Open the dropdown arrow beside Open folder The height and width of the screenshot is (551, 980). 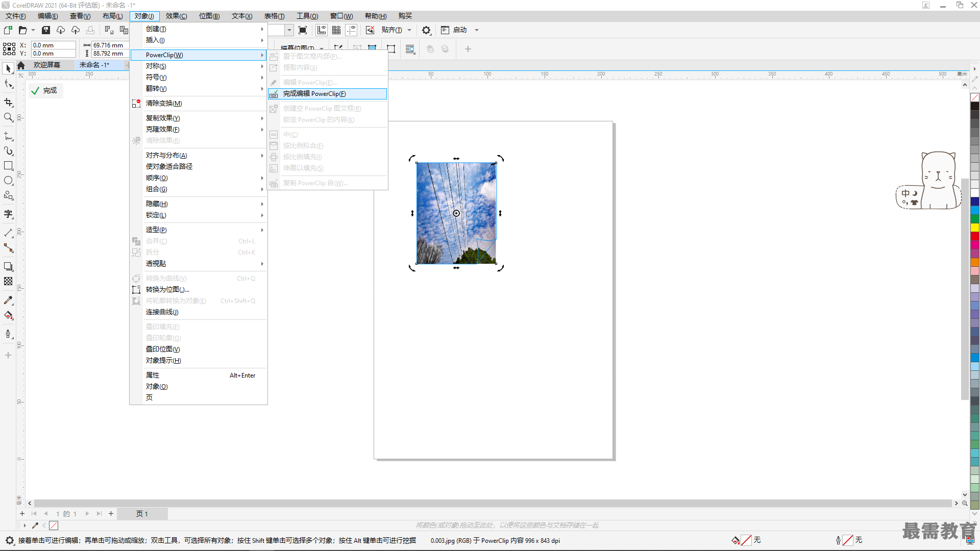coord(33,30)
